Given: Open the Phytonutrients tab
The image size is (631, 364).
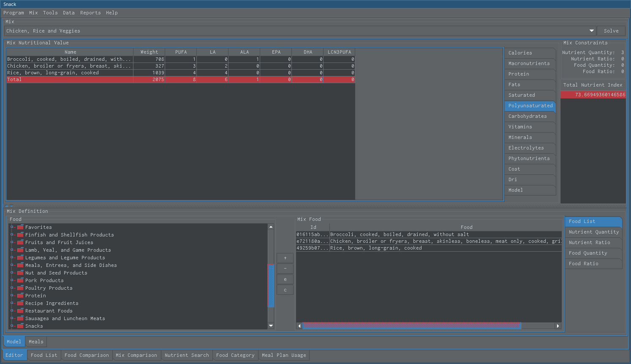Looking at the screenshot, I should click(x=530, y=158).
